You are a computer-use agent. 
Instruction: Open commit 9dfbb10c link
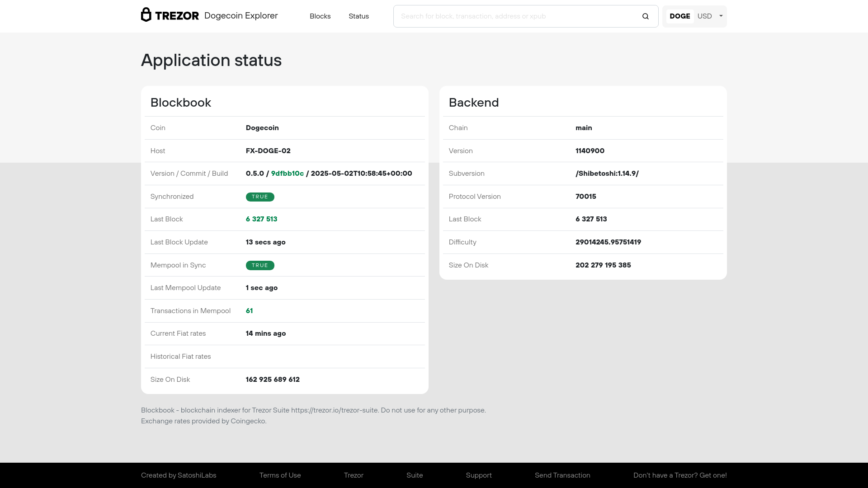pos(288,174)
